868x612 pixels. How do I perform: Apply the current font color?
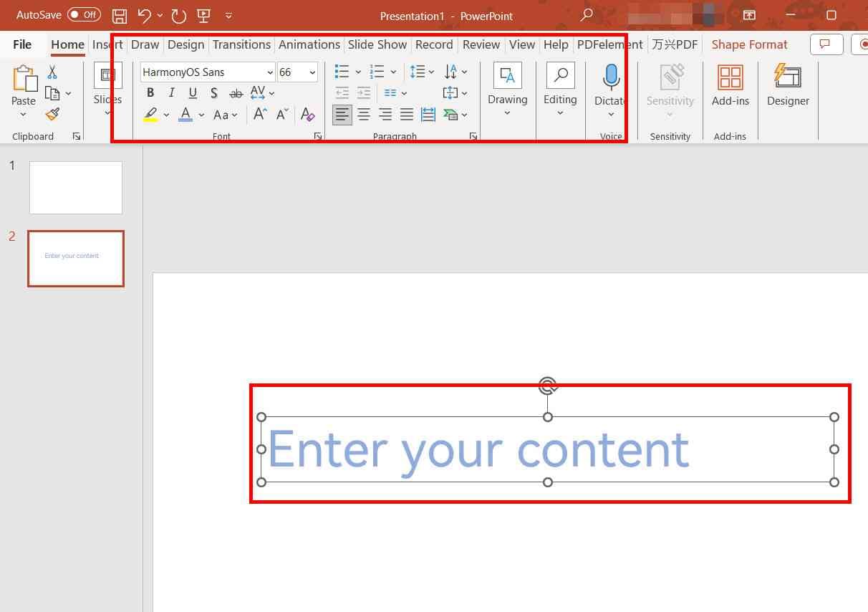[185, 115]
